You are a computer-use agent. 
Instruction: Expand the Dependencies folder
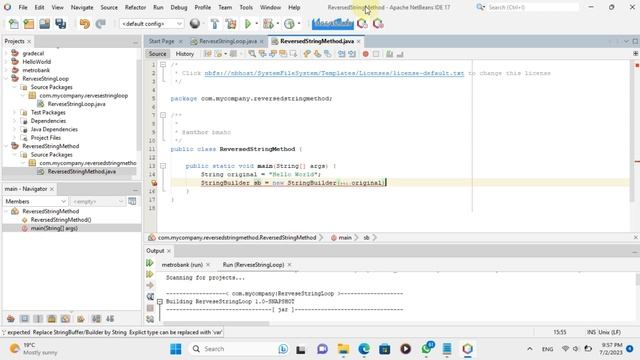pos(15,121)
